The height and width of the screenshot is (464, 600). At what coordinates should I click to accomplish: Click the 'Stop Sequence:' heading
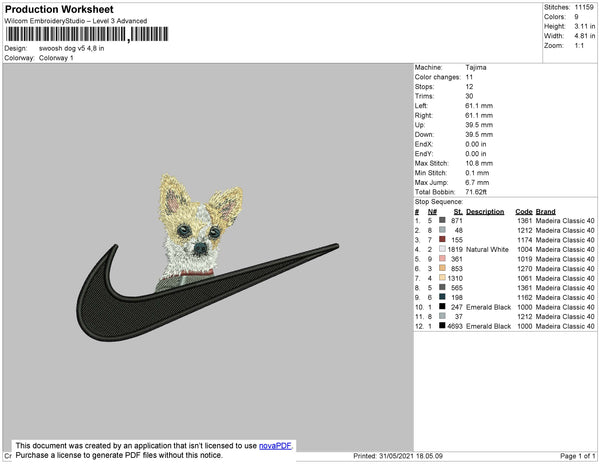click(439, 202)
